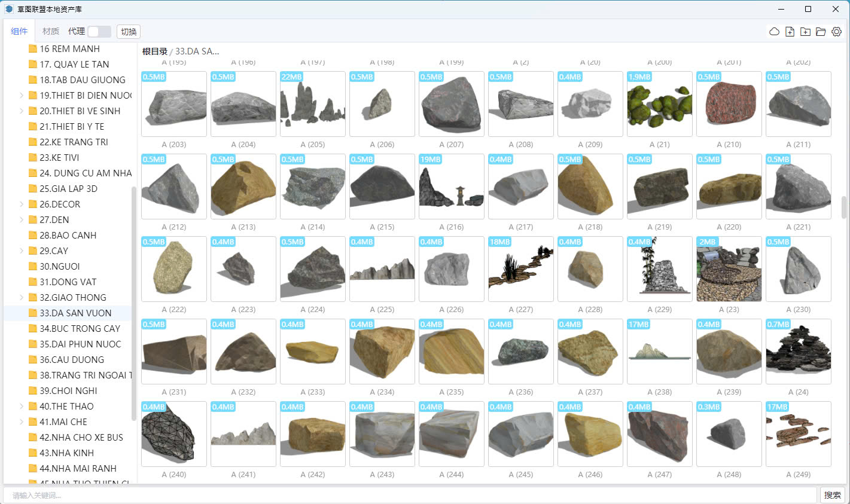Expand the 40.THE THAO folder arrow
The height and width of the screenshot is (504, 850).
pyautogui.click(x=22, y=407)
